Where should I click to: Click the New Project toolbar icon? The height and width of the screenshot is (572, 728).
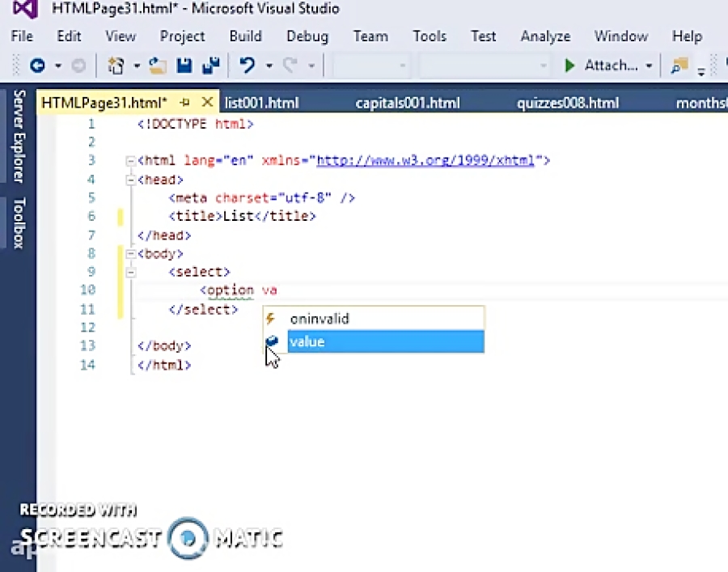(x=115, y=66)
